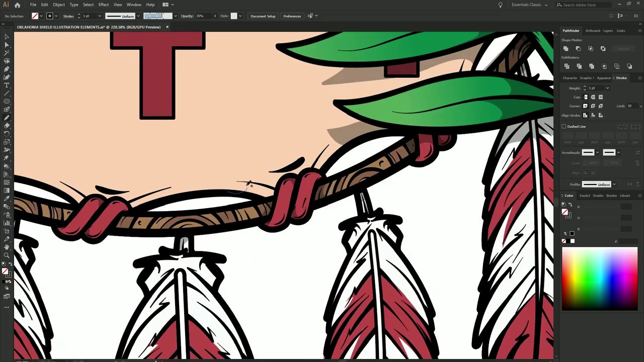Open the start arrowhead dropdown

coord(597,152)
